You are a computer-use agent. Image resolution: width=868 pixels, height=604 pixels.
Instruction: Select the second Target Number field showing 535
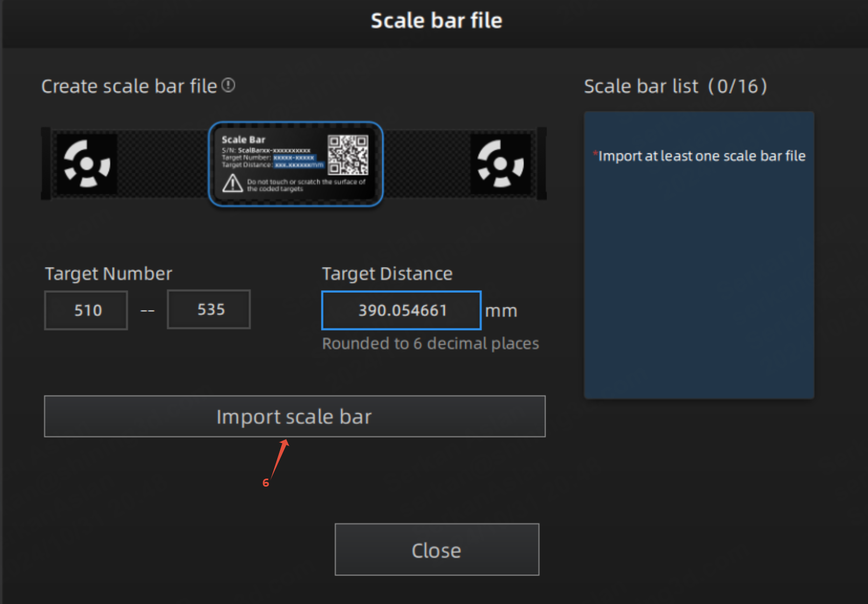tap(209, 310)
